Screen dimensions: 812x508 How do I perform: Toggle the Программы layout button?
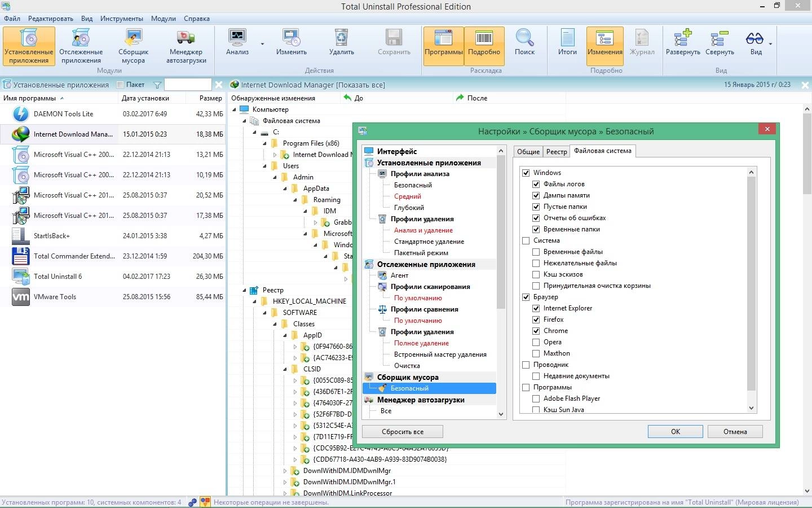pos(444,45)
